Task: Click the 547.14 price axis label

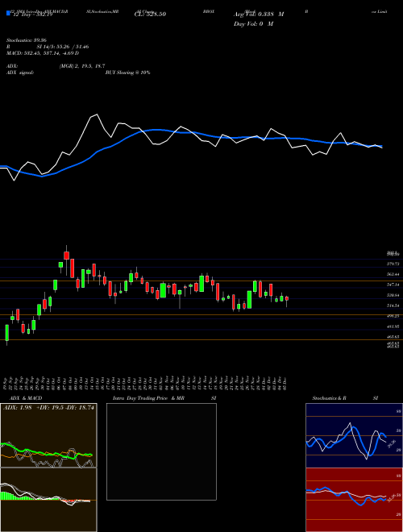Action: coord(393,285)
